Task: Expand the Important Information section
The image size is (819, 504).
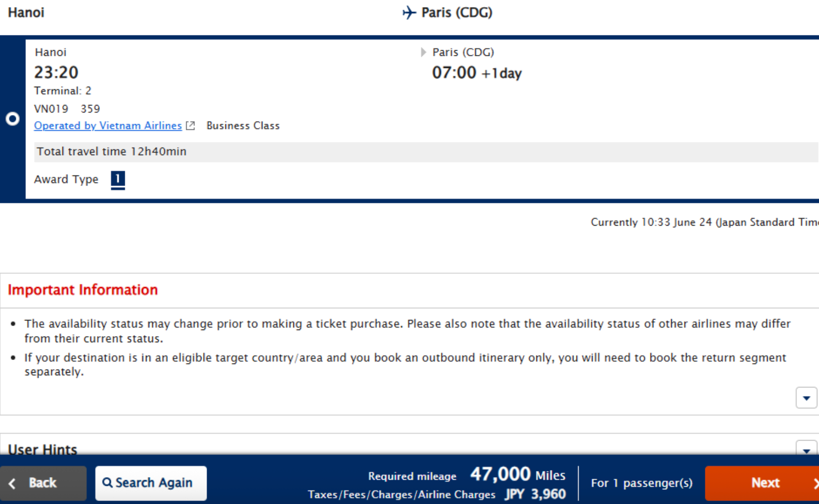Action: [806, 398]
